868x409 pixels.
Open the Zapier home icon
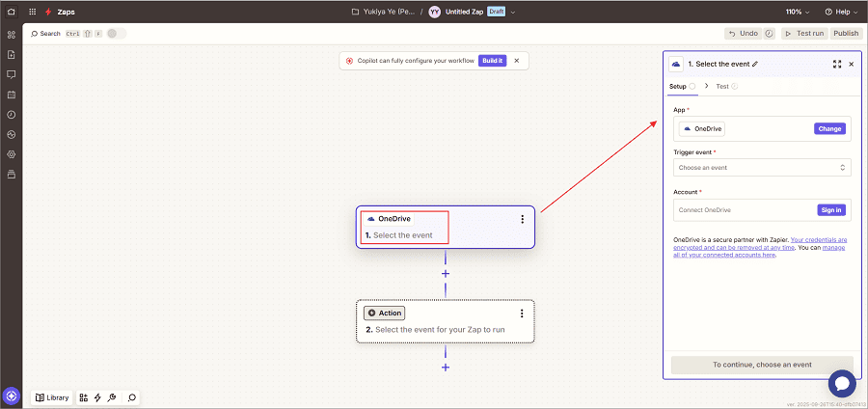click(12, 11)
